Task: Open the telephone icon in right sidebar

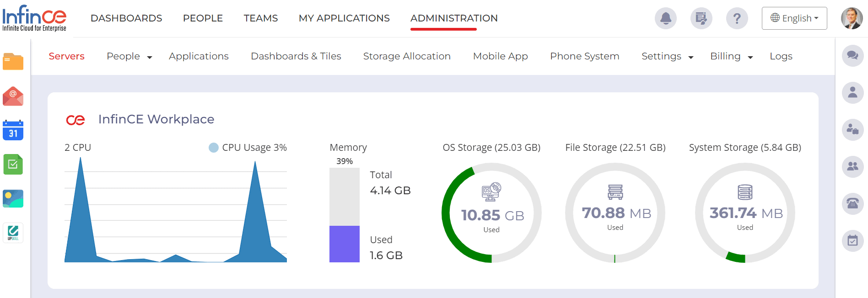Action: [852, 203]
